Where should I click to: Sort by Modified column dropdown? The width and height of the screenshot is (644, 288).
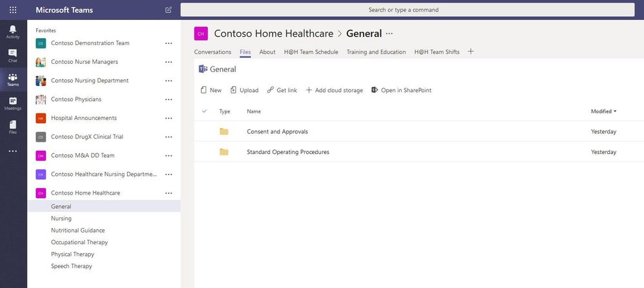[604, 111]
